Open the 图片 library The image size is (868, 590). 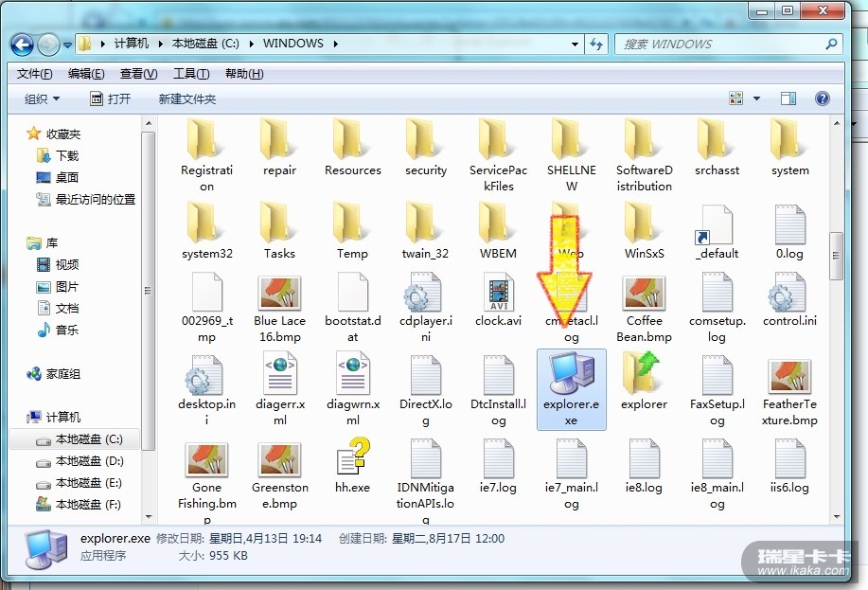coord(58,287)
